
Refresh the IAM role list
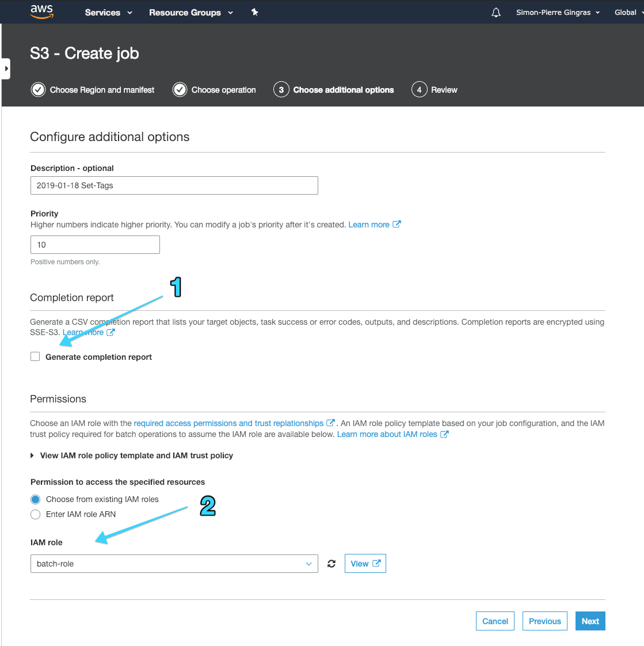[331, 564]
